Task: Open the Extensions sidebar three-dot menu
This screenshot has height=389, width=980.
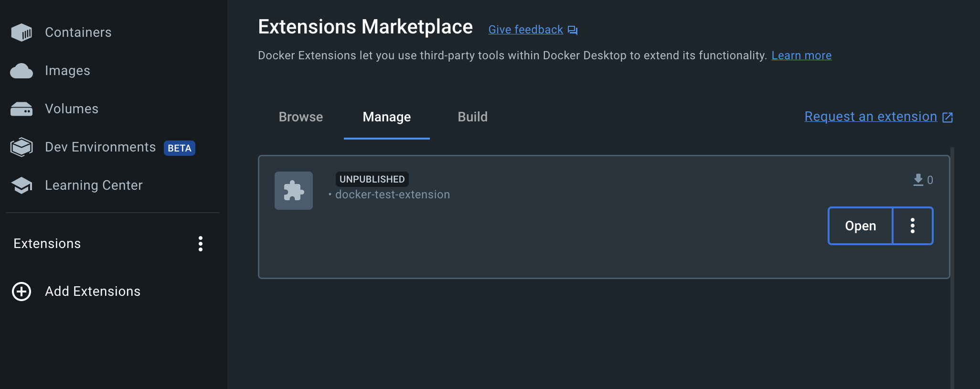Action: (x=201, y=244)
